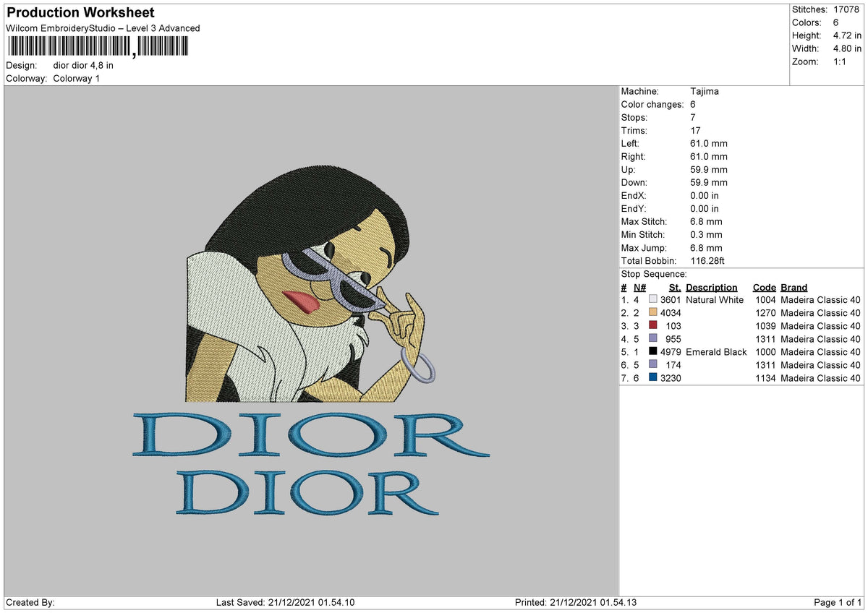Click the 'Page 1 of 1' footer text
The width and height of the screenshot is (868, 613).
point(838,603)
